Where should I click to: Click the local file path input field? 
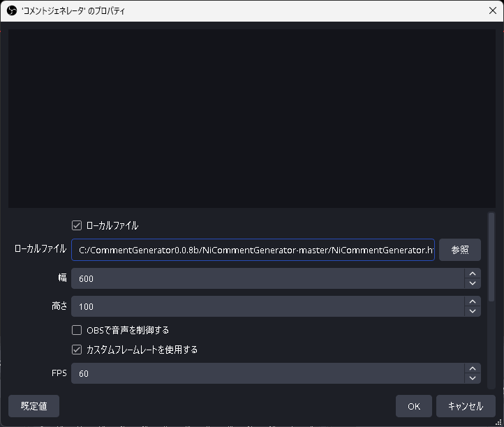[x=253, y=250]
